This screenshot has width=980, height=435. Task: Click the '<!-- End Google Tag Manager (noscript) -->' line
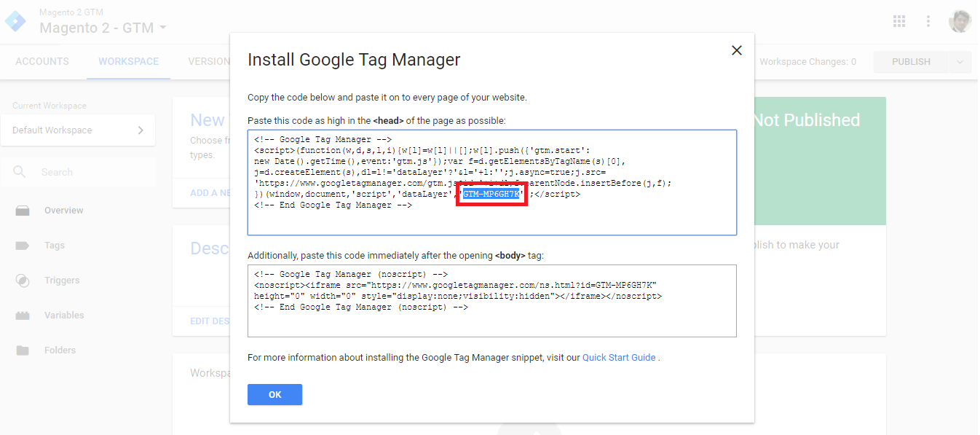[361, 307]
